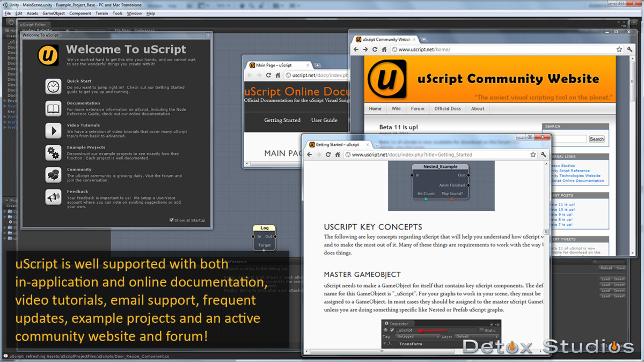Open Unity Script Reference link
This screenshot has height=362, width=644.
click(x=570, y=171)
